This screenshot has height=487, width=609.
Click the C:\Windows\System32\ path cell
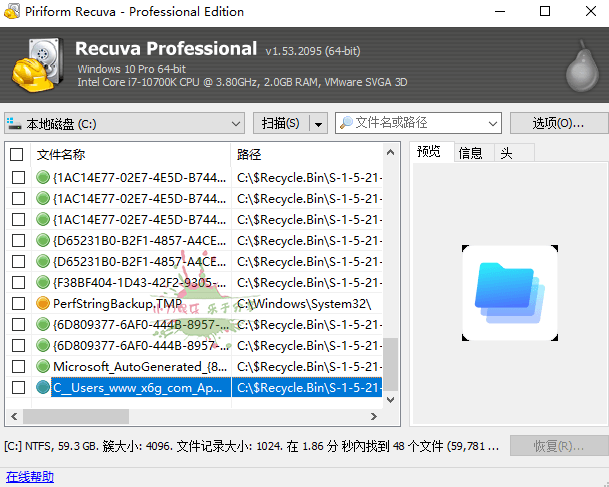point(304,303)
